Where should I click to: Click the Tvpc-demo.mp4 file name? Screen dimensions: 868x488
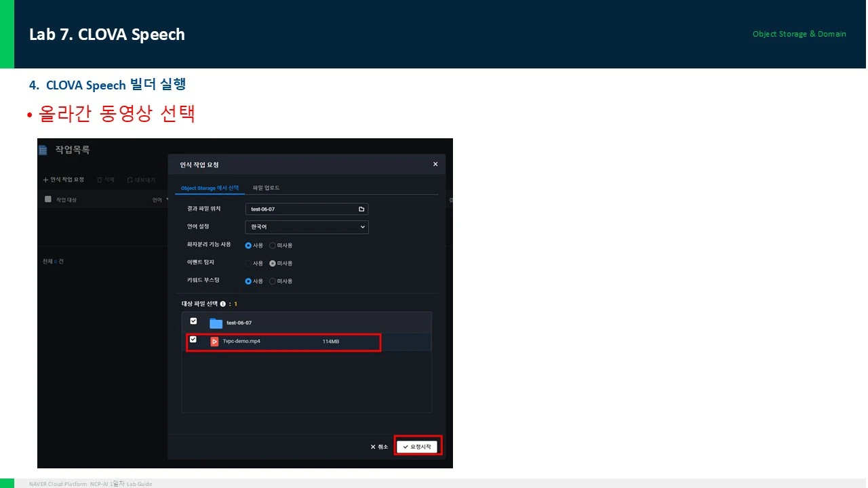coord(241,342)
